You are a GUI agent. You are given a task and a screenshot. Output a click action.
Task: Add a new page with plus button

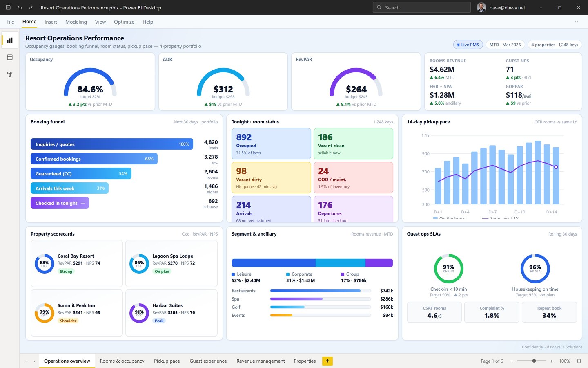click(x=327, y=361)
